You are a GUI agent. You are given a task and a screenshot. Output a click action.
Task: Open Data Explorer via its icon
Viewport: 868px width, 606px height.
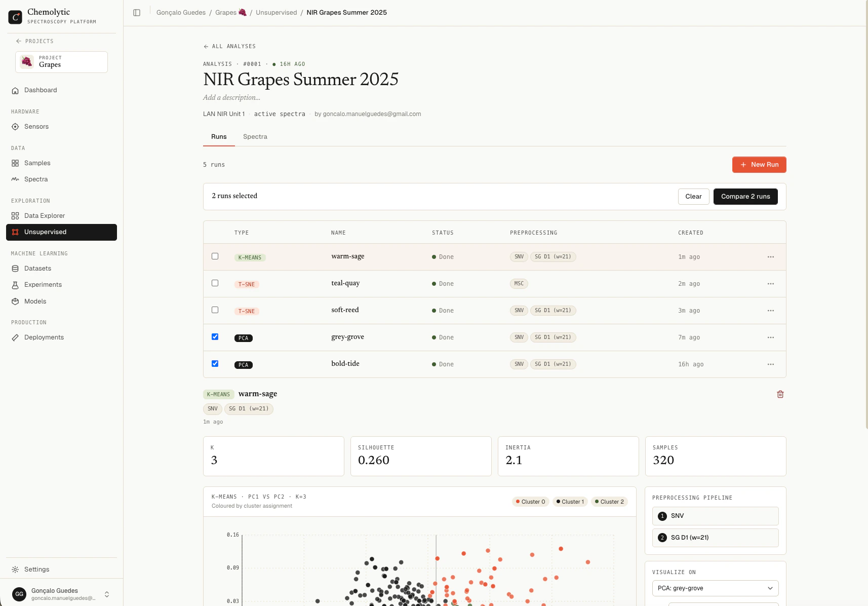point(15,216)
